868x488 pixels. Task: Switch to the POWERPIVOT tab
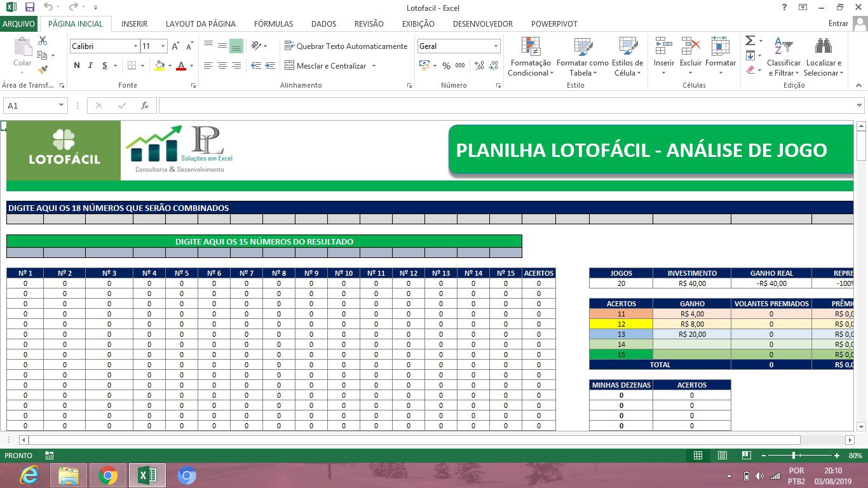pos(554,24)
